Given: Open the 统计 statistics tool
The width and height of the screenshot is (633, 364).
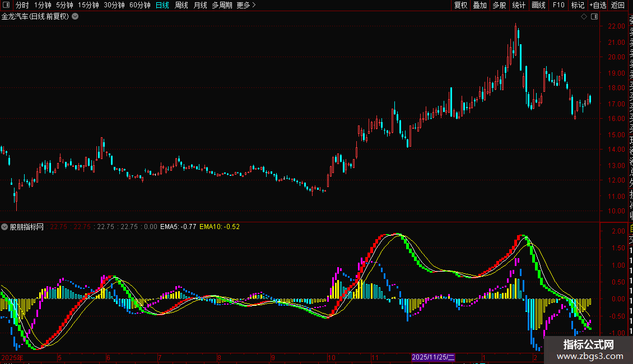Looking at the screenshot, I should (x=519, y=5).
